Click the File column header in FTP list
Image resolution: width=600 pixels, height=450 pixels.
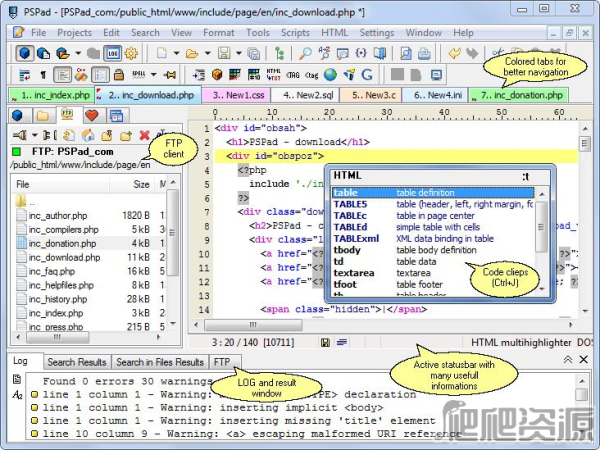pyautogui.click(x=60, y=184)
